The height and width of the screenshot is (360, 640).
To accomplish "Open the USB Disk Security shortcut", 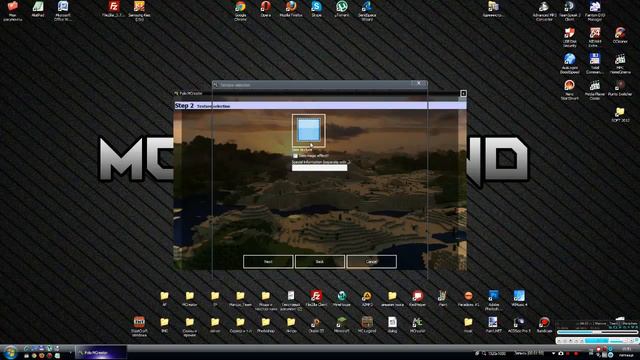I will (569, 37).
